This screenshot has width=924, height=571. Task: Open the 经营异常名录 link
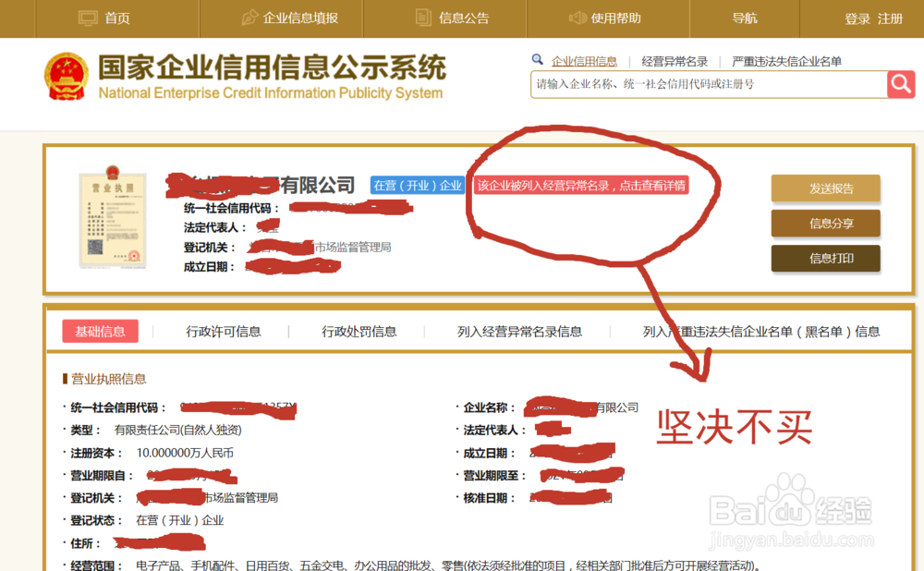(674, 59)
